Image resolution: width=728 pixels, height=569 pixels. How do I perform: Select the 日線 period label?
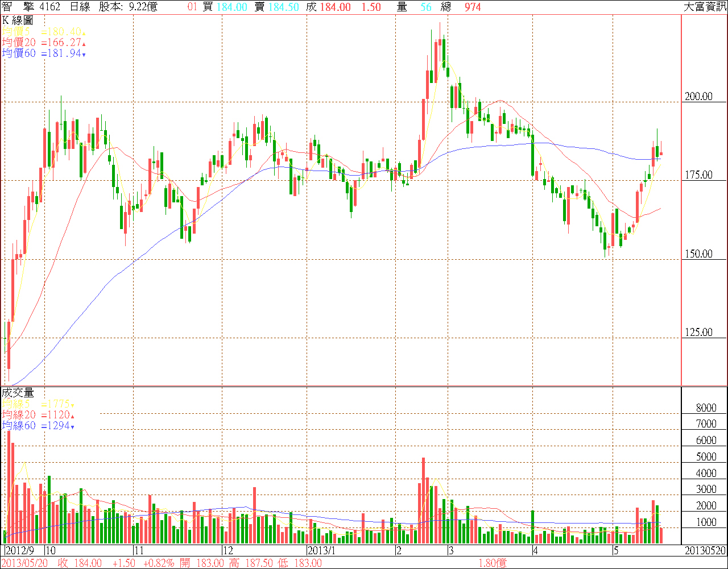pos(82,7)
